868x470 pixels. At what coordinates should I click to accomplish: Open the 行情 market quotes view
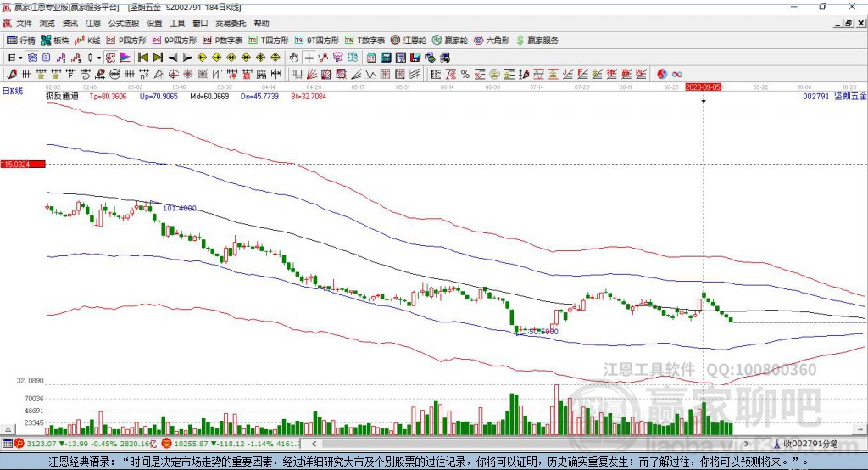tap(21, 40)
